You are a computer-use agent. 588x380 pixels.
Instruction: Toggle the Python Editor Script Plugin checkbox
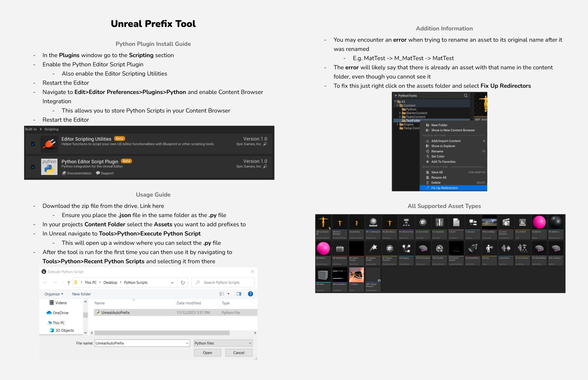coord(33,167)
